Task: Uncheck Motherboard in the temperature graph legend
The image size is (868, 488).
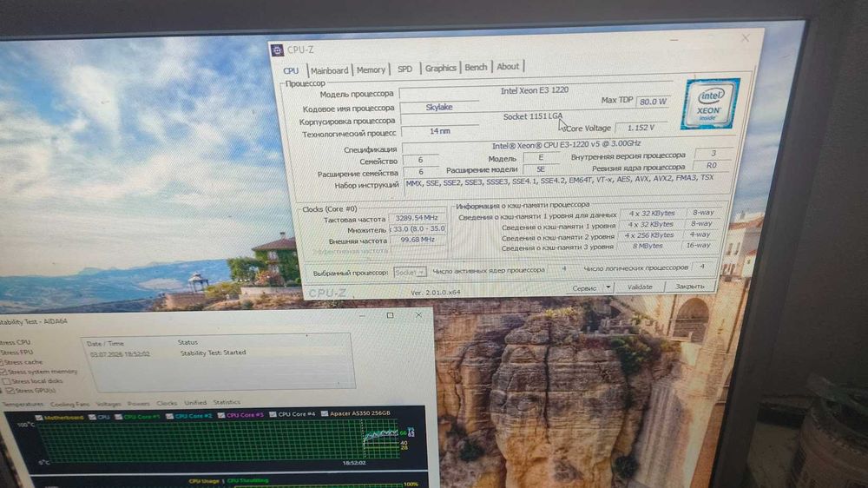Action: tap(39, 418)
